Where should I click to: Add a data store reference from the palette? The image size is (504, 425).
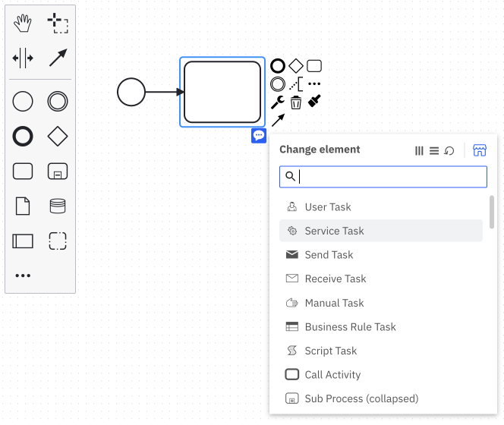58,206
